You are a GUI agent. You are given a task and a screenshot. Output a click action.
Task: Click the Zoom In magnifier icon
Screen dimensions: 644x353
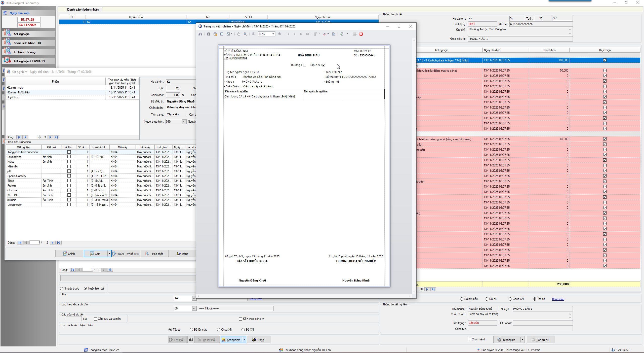point(280,34)
